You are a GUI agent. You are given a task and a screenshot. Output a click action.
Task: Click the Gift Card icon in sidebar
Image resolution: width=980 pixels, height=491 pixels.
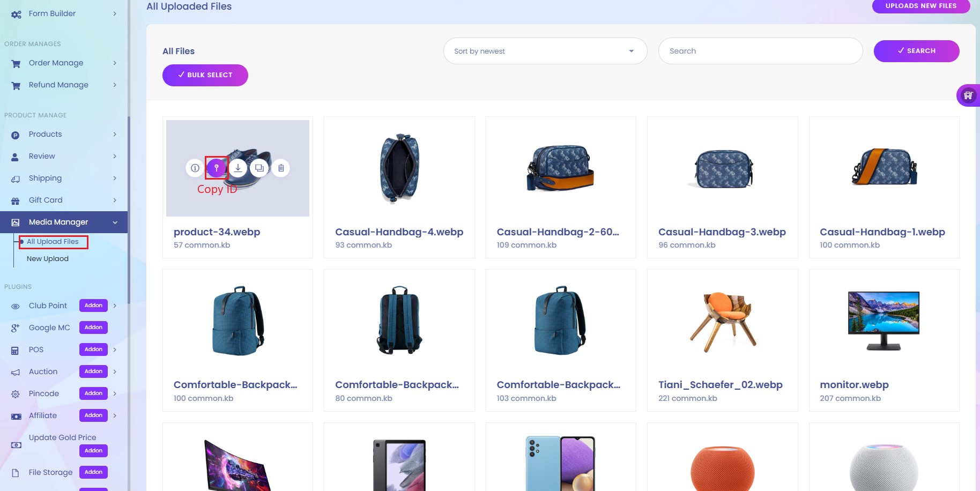[x=16, y=200]
